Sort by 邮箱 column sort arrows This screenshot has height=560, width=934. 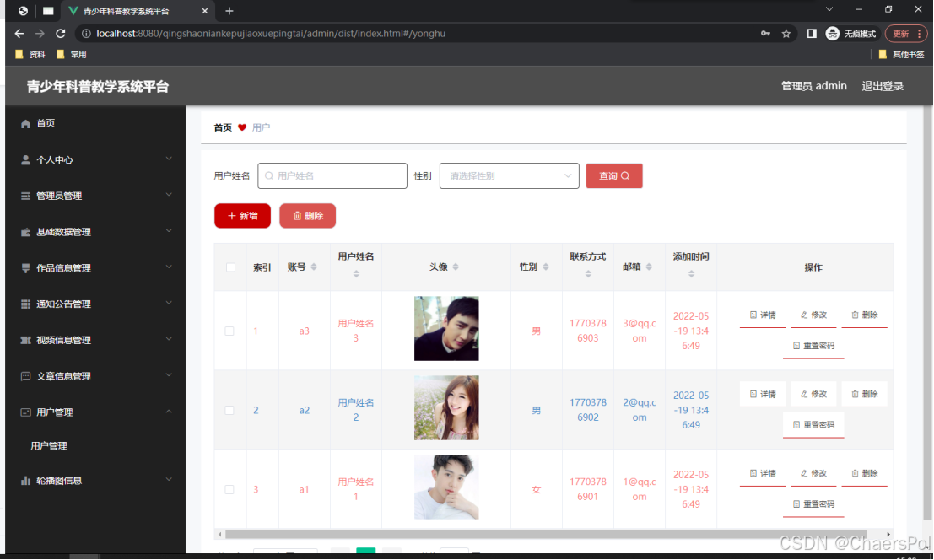pyautogui.click(x=649, y=267)
